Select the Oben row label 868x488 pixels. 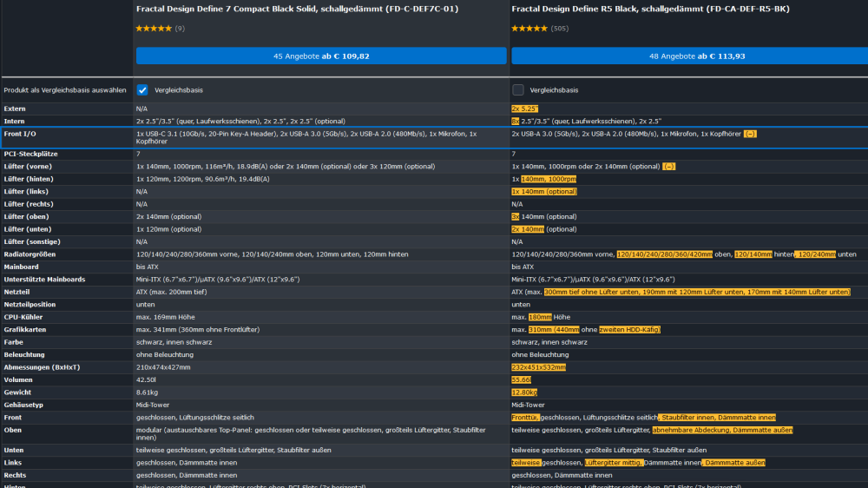(x=13, y=430)
